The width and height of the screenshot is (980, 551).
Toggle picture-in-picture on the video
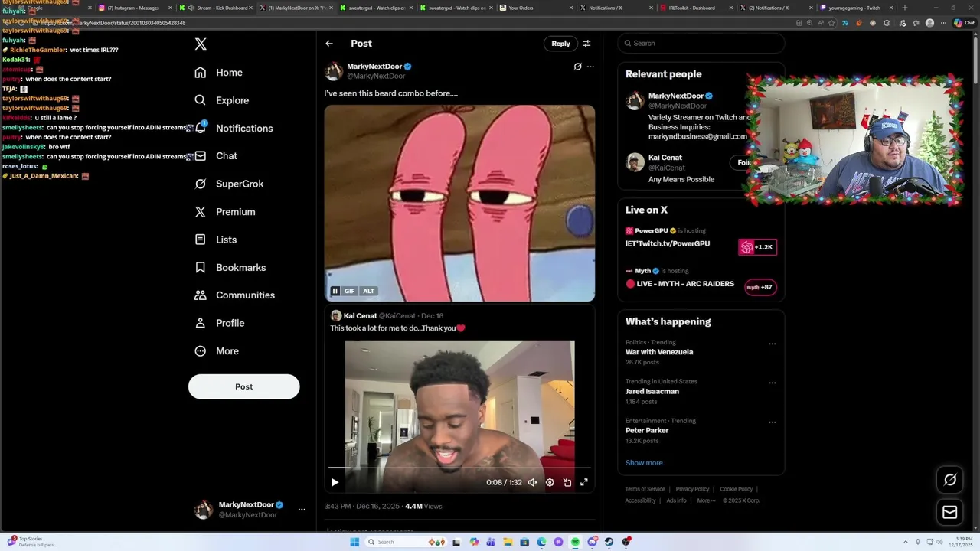pyautogui.click(x=567, y=482)
